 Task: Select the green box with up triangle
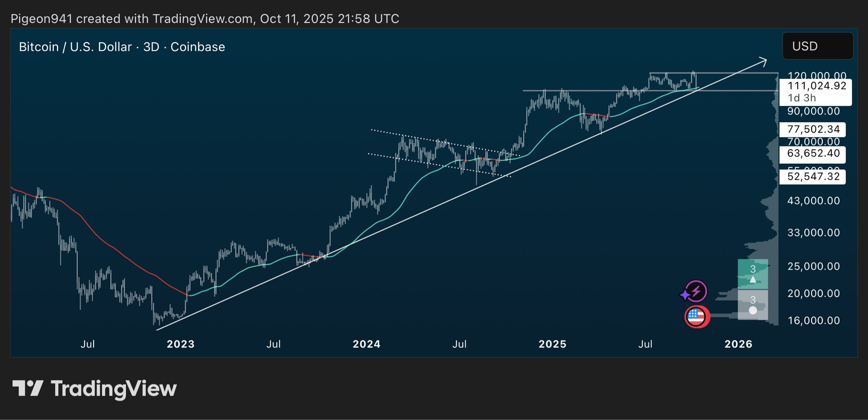[x=753, y=274]
